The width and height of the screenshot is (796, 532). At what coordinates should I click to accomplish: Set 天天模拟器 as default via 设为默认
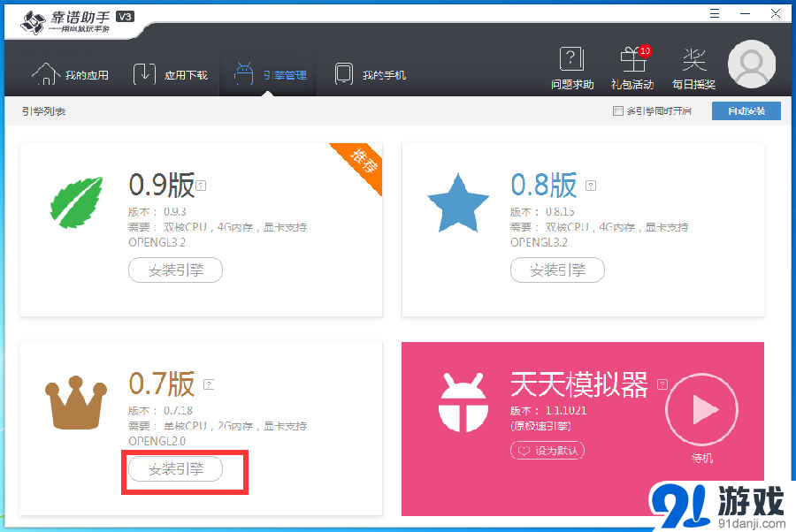[547, 451]
